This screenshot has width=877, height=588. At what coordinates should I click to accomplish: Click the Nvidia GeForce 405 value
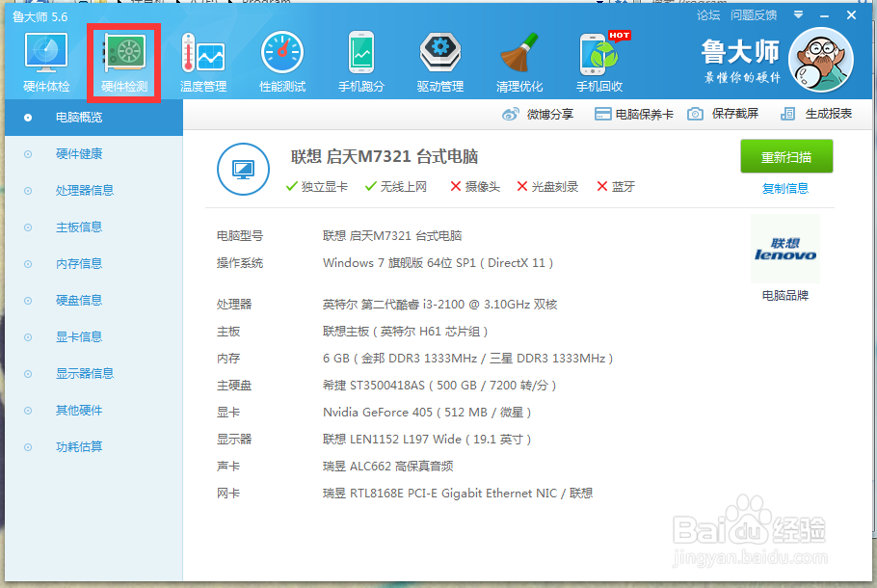(427, 413)
